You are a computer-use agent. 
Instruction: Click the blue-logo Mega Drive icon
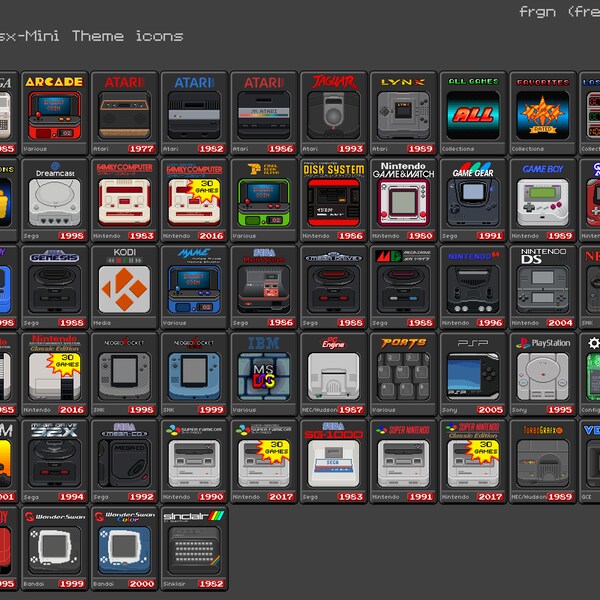click(333, 287)
